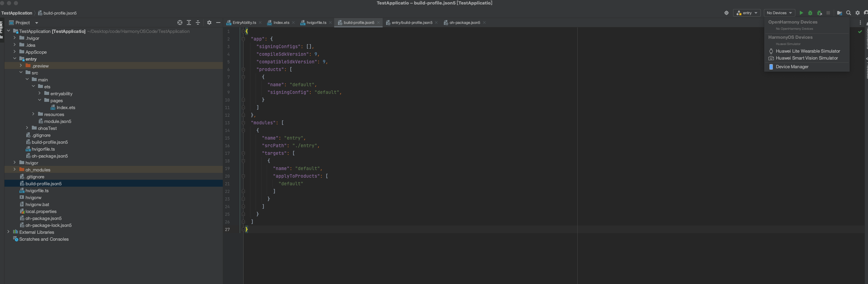Click green checkmark inspection indicator in editor

(860, 32)
